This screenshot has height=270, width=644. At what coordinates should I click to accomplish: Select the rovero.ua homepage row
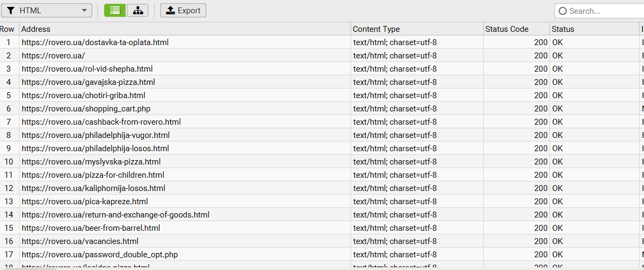pyautogui.click(x=53, y=56)
